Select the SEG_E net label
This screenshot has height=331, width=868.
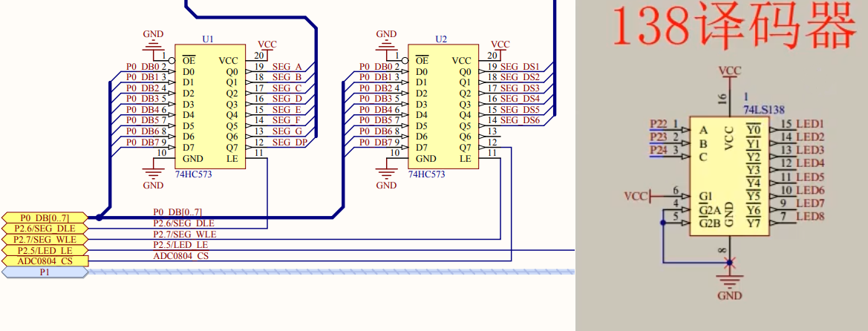[287, 110]
